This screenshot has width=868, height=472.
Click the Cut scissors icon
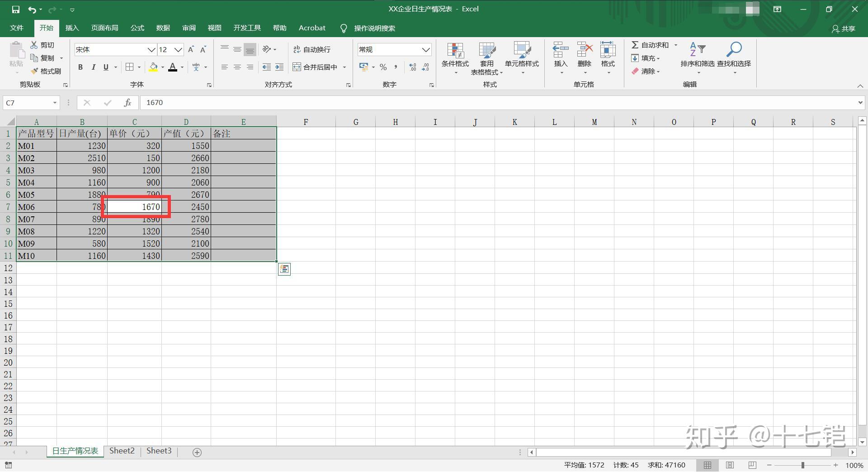tap(34, 45)
